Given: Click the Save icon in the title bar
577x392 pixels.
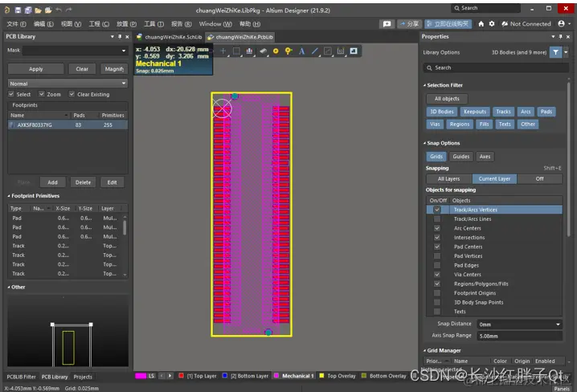Looking at the screenshot, I should [18, 10].
